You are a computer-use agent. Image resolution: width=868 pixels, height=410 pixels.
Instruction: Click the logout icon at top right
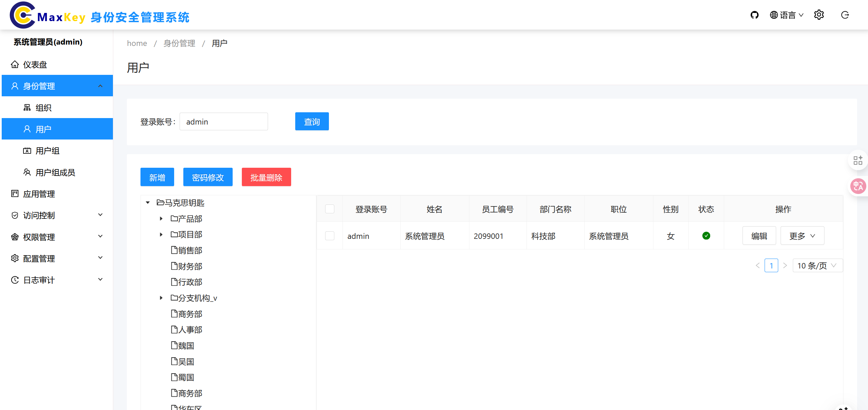click(845, 15)
